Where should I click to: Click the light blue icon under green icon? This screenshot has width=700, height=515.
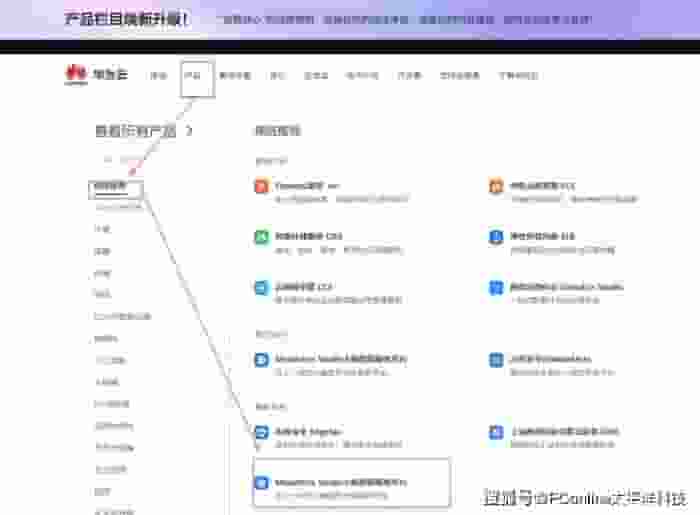point(260,288)
